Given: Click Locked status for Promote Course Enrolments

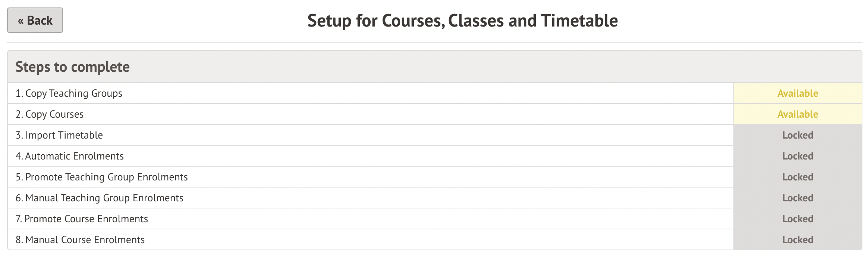Looking at the screenshot, I should pos(798,219).
